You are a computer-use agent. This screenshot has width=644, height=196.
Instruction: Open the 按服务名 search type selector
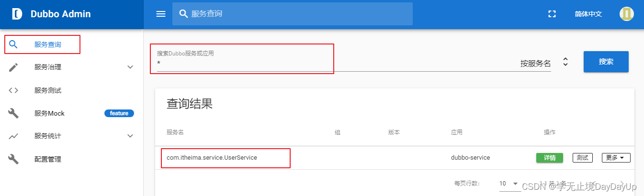545,63
